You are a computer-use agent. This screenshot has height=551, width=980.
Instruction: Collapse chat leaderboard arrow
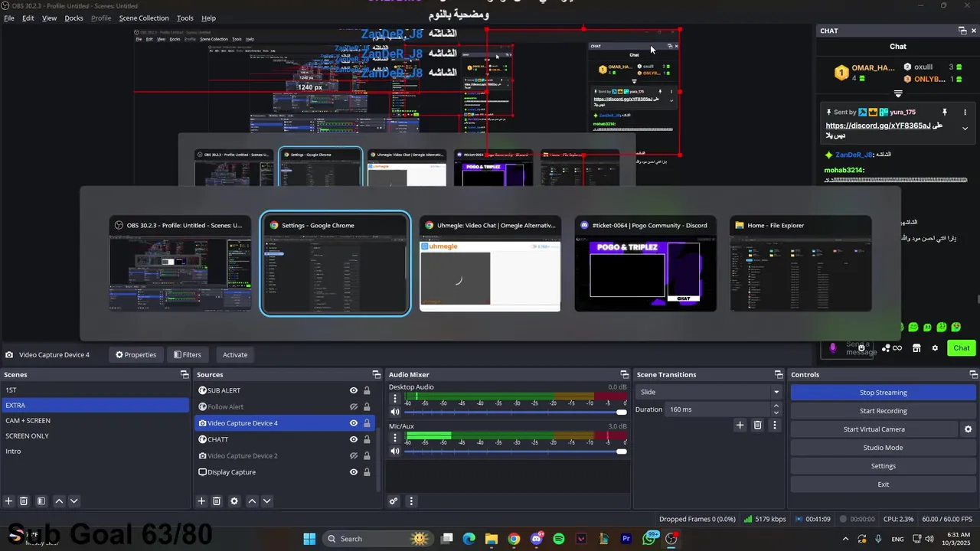tap(898, 93)
